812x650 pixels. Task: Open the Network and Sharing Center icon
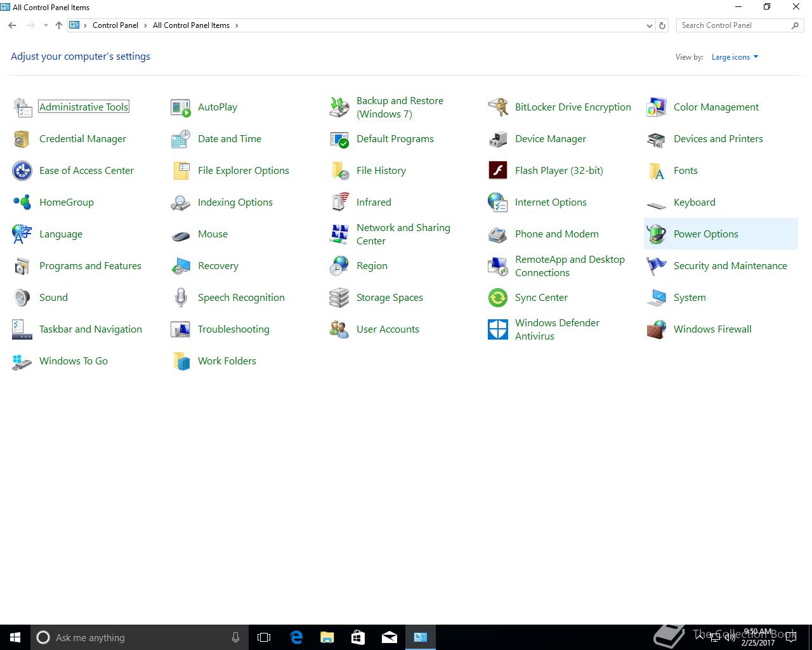(x=339, y=234)
